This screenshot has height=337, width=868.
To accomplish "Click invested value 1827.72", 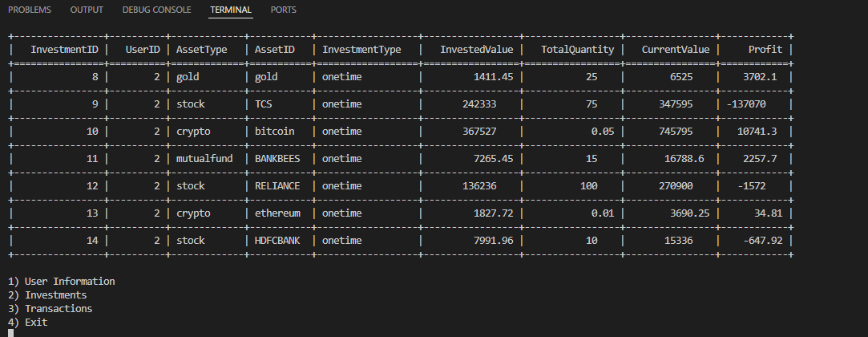I will point(493,213).
